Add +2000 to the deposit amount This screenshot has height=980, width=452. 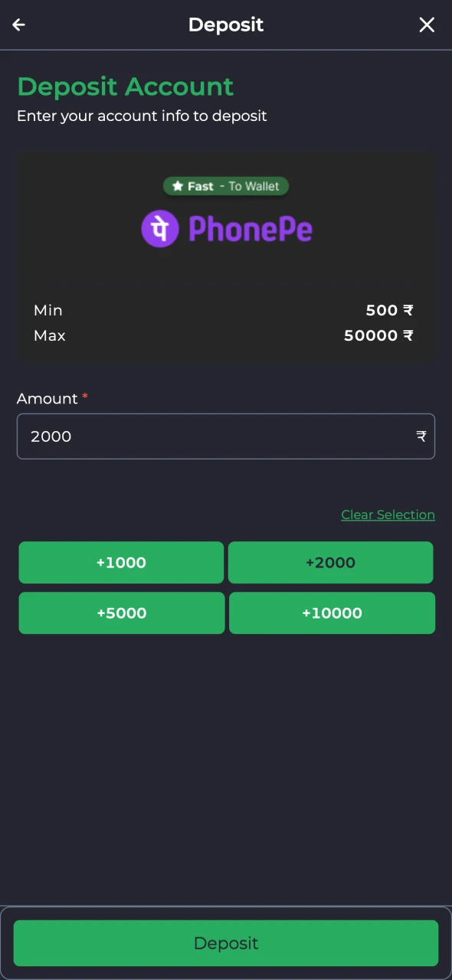click(330, 562)
